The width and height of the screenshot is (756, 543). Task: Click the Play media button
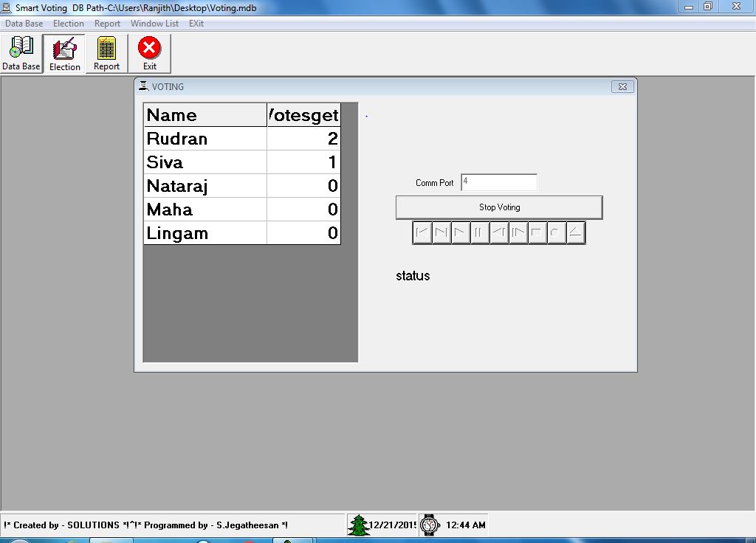[461, 232]
